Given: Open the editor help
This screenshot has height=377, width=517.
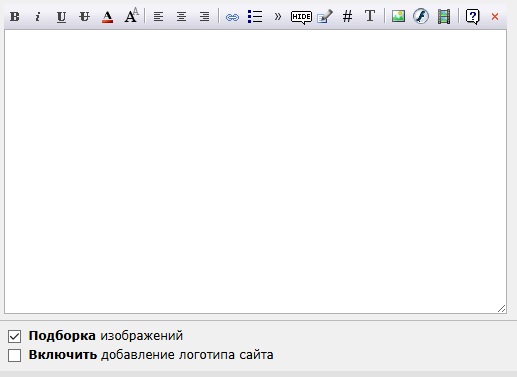Looking at the screenshot, I should coord(472,16).
